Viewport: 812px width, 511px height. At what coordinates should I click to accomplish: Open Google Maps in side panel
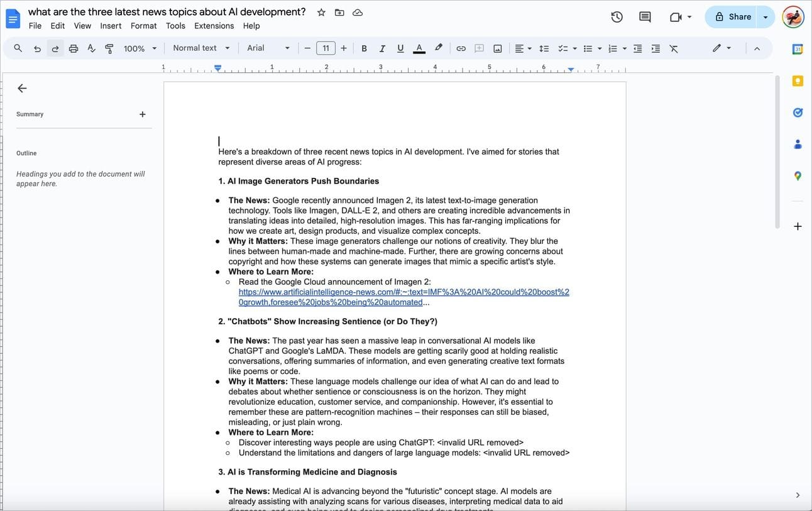click(x=798, y=176)
